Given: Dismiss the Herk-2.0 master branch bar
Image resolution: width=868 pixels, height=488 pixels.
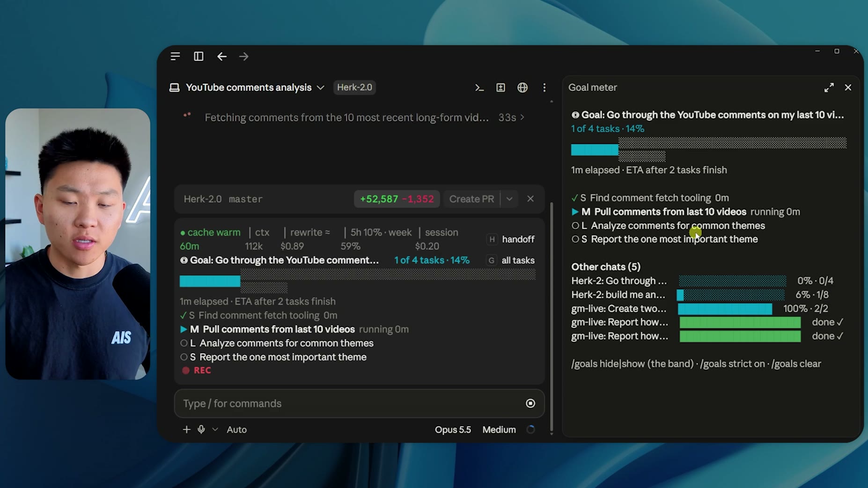Looking at the screenshot, I should 530,199.
